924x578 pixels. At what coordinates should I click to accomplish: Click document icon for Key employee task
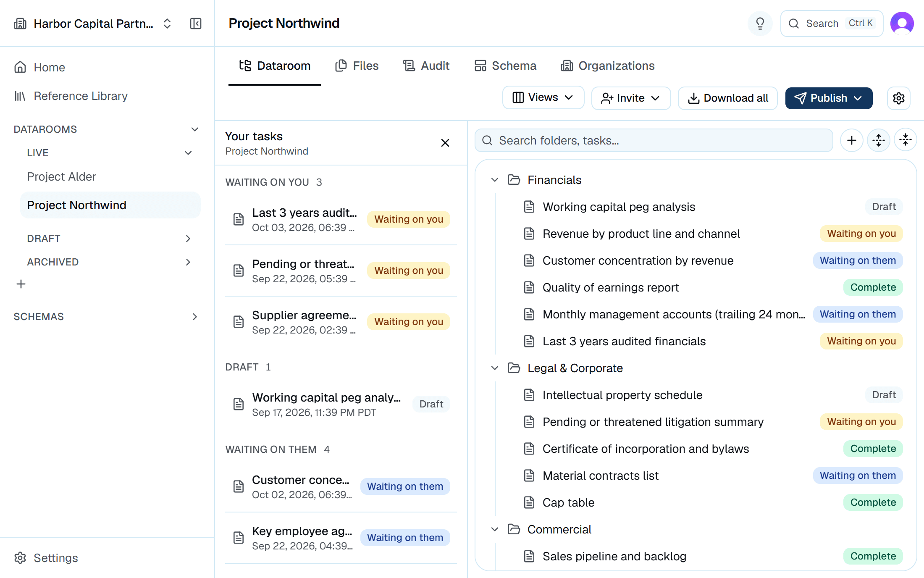pos(239,538)
